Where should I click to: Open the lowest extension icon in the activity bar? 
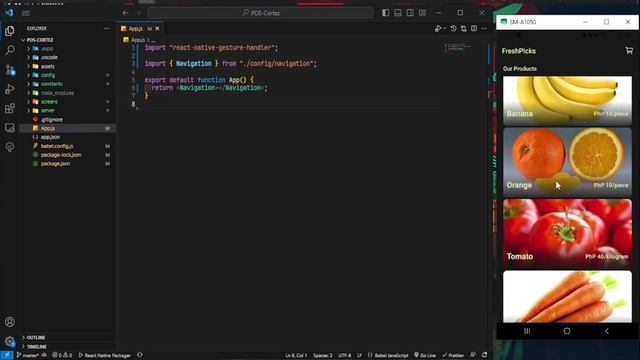tap(9, 147)
